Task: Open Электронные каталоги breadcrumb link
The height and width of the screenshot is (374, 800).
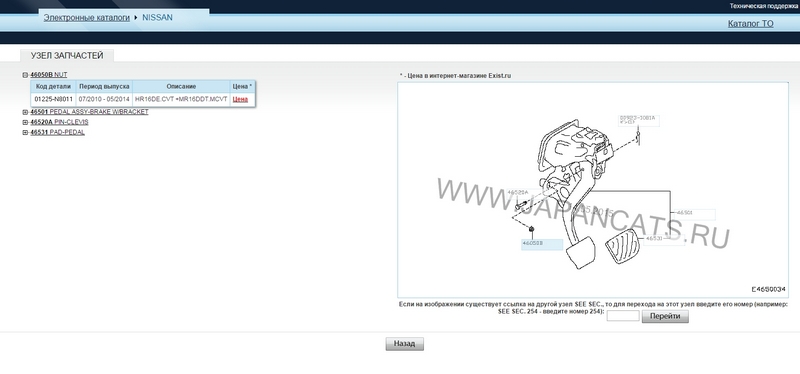Action: [87, 17]
